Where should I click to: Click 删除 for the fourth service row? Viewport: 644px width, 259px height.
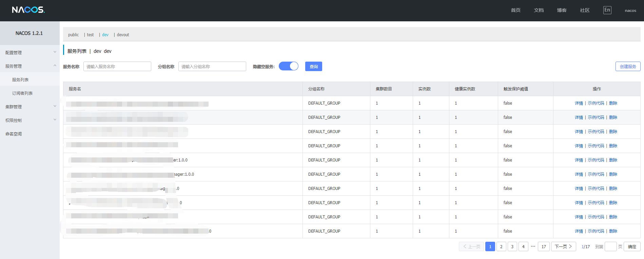tap(613, 146)
